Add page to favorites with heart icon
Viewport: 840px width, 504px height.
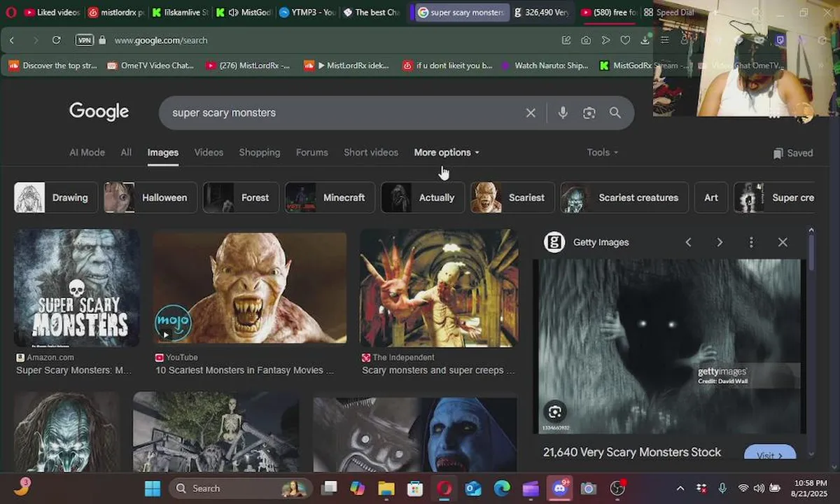(x=626, y=41)
